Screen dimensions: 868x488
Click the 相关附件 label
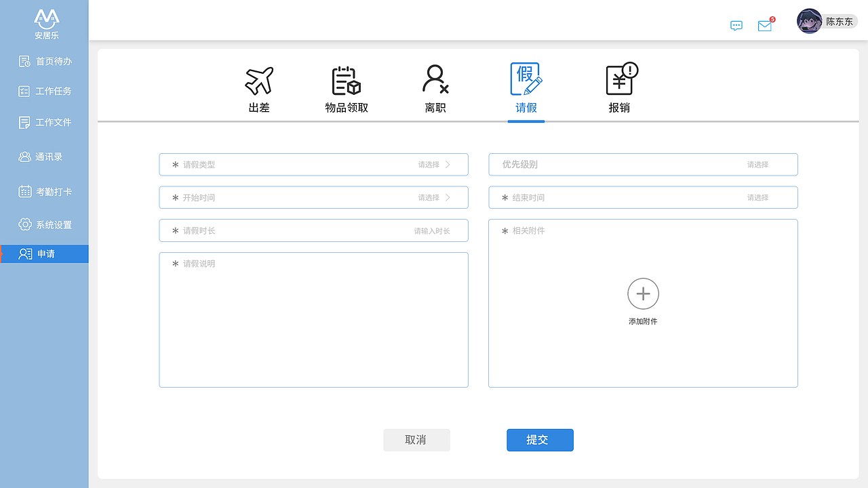pyautogui.click(x=529, y=231)
